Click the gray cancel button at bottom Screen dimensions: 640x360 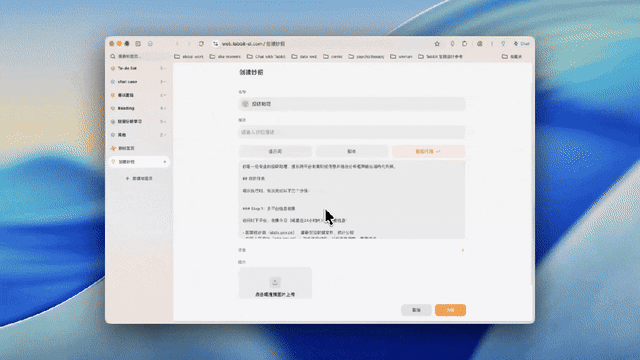[x=416, y=310]
